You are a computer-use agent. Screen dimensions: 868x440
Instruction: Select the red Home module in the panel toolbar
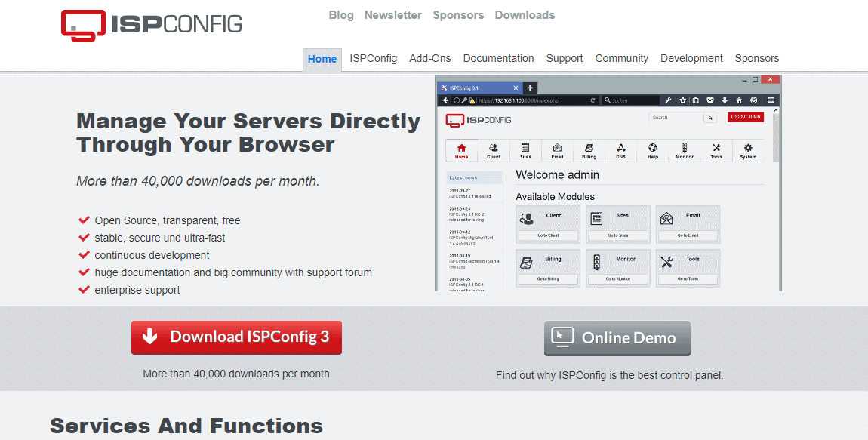tap(461, 151)
